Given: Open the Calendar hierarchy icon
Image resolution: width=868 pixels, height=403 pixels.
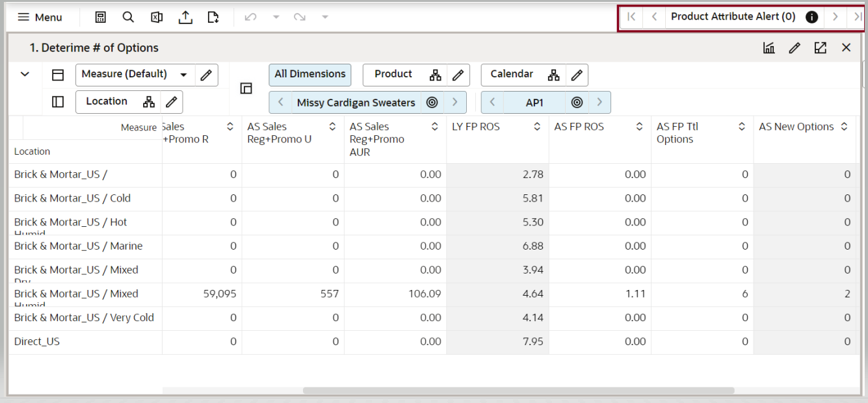Looking at the screenshot, I should click(x=553, y=75).
